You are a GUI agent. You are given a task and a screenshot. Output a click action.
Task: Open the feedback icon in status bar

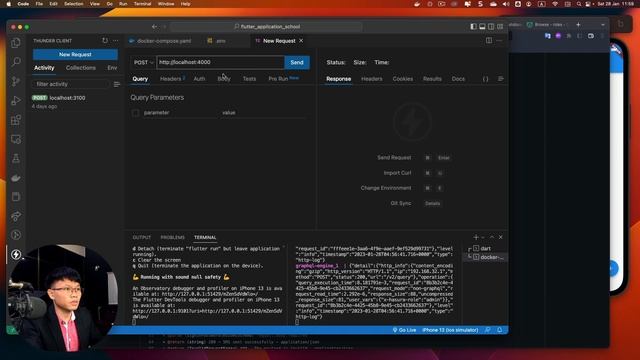point(488,330)
